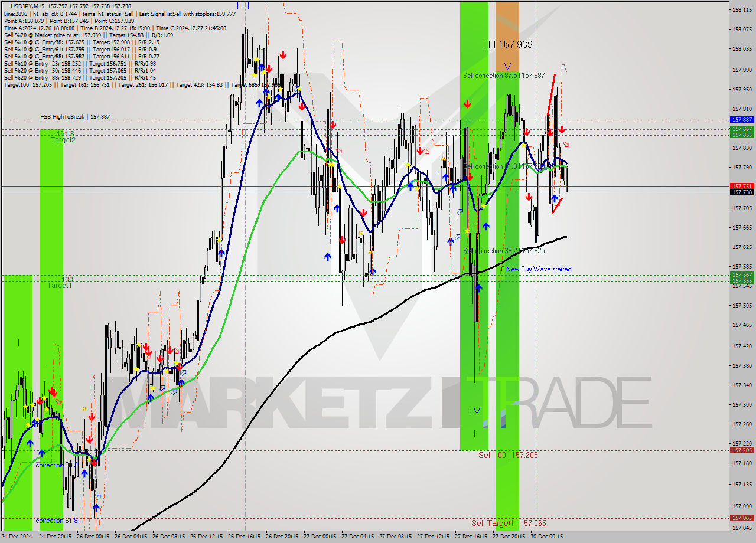The height and width of the screenshot is (543, 756).
Task: Click the 157.340 price axis value
Action: [742, 385]
